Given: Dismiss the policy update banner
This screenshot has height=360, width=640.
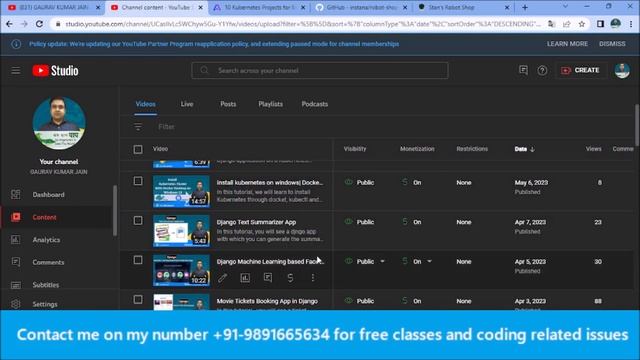Looking at the screenshot, I should (612, 44).
